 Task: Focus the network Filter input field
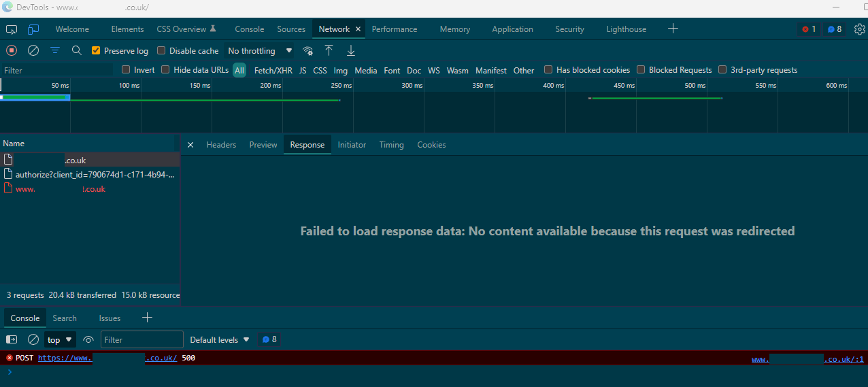pos(57,70)
